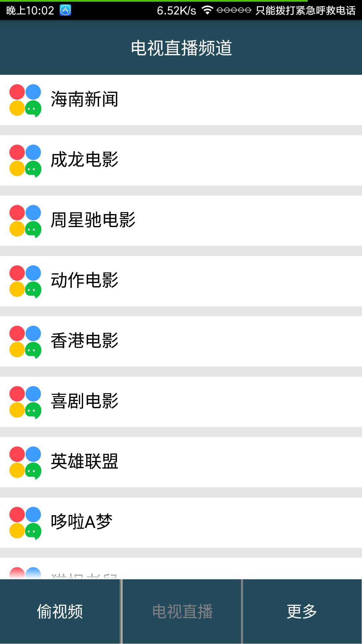The image size is (362, 644).
Task: Tap the Wi-Fi status bar icon
Action: tap(207, 10)
